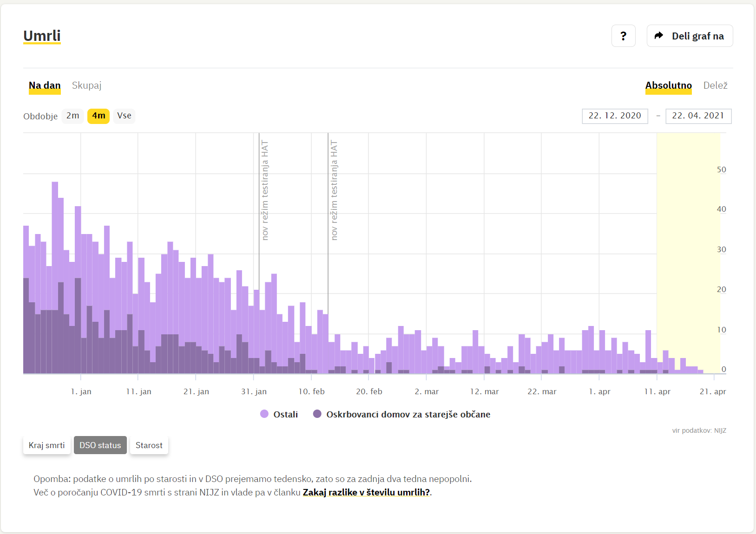Switch to the Na dan view
Image resolution: width=756 pixels, height=534 pixels.
45,85
